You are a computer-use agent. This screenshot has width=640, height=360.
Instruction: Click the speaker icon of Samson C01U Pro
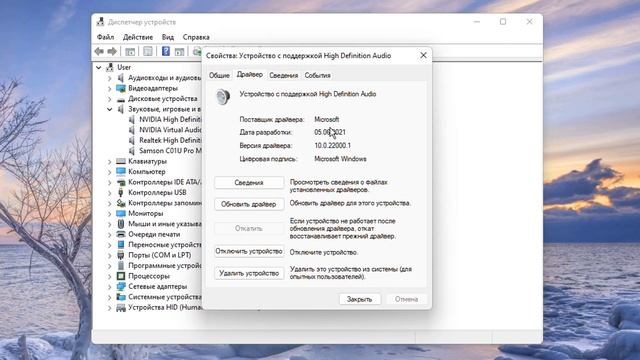coord(131,151)
